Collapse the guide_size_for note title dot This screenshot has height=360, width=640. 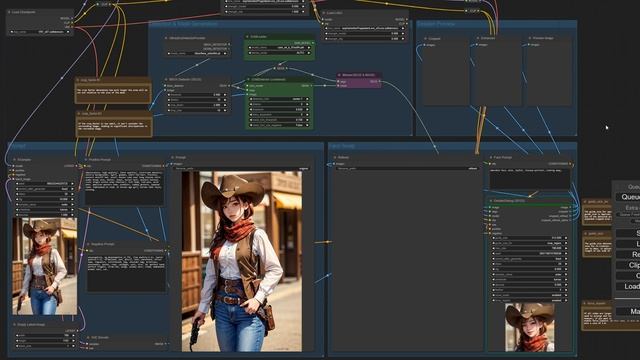pos(585,202)
